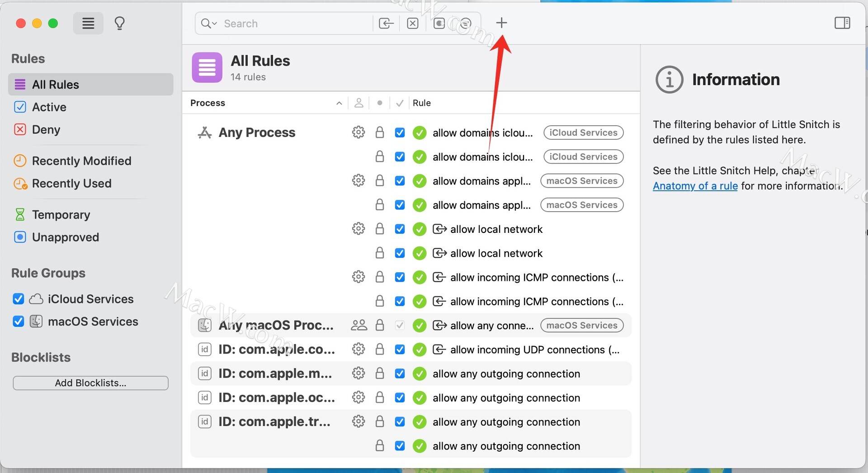
Task: Click gear on first incoming ICMP rule
Action: pyautogui.click(x=359, y=277)
